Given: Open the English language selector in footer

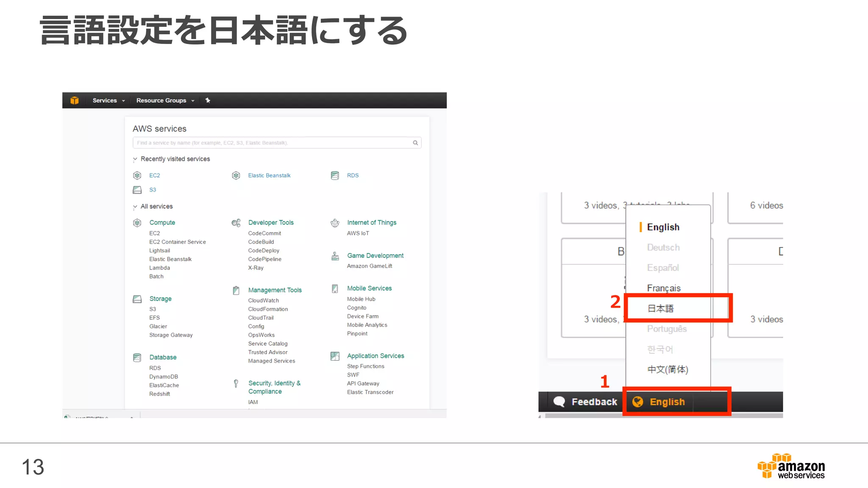Looking at the screenshot, I should 667,402.
